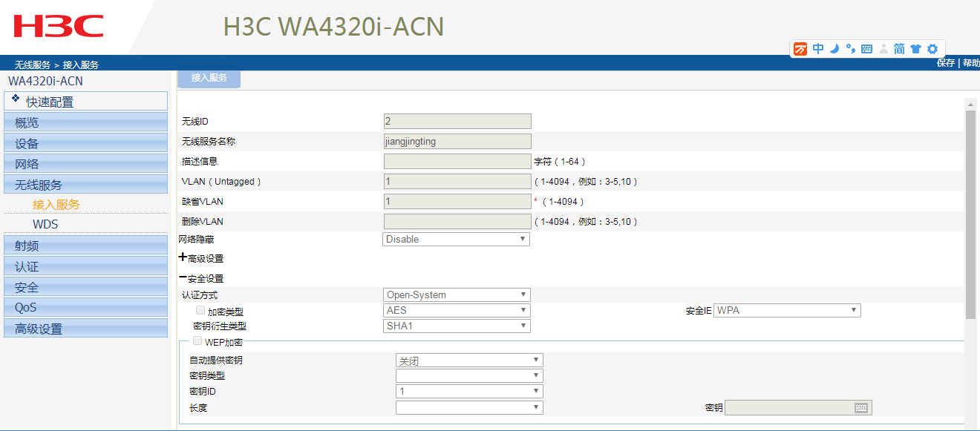This screenshot has height=431, width=980.
Task: Click the scrollbar up arrow
Action: [970, 104]
